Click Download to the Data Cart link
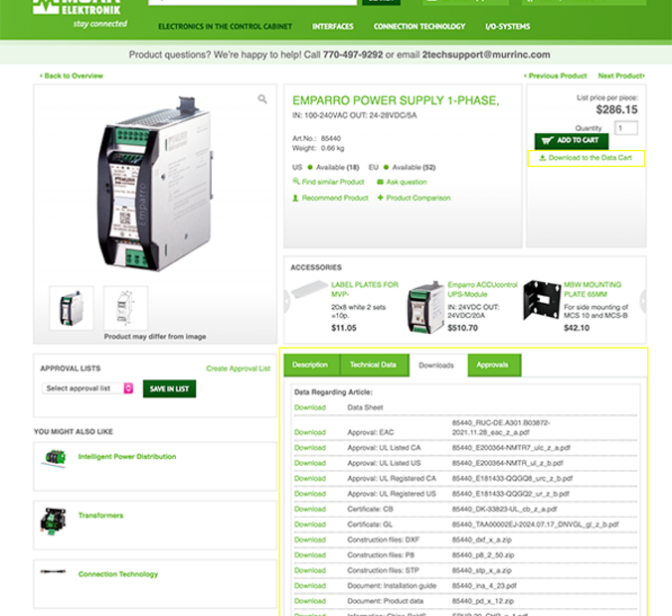 point(590,158)
